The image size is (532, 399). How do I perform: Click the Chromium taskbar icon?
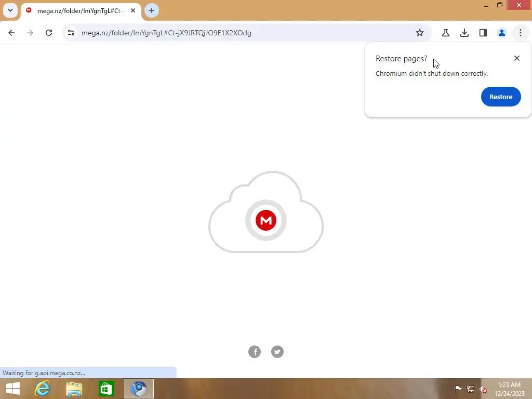point(139,389)
